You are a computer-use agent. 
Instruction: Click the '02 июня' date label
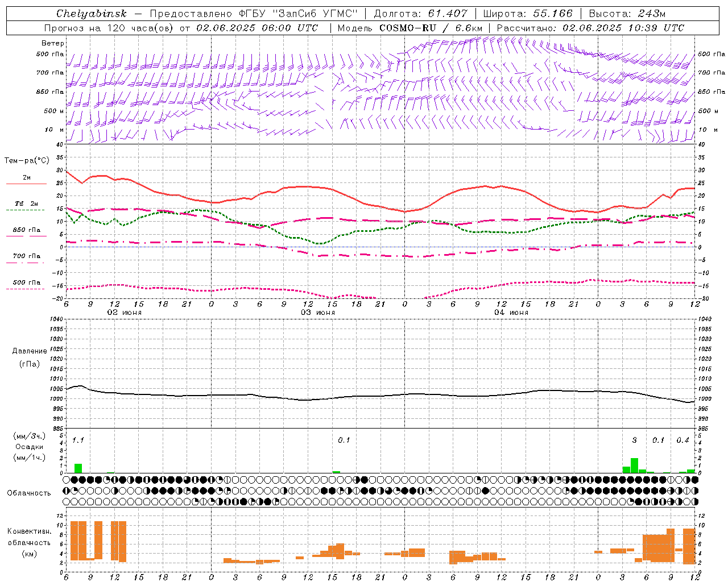125,313
